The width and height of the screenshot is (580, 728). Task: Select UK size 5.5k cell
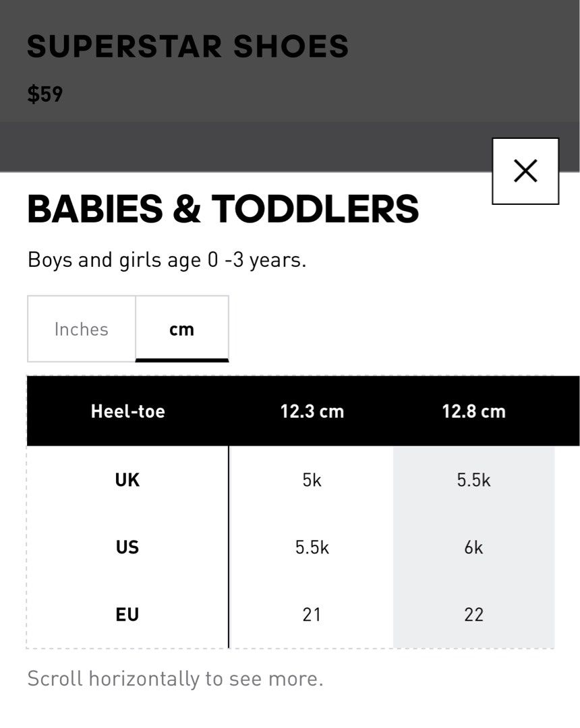[473, 480]
